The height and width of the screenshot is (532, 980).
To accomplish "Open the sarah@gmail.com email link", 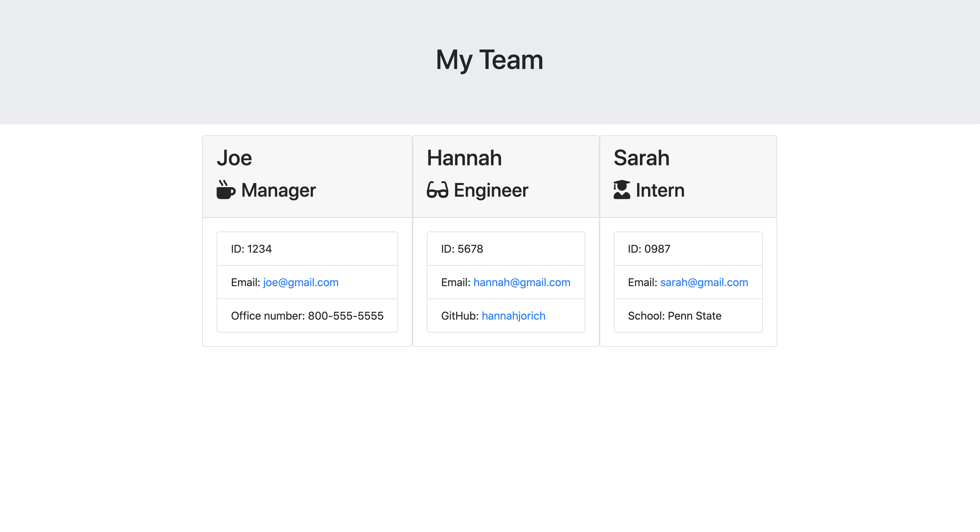I will [x=704, y=282].
